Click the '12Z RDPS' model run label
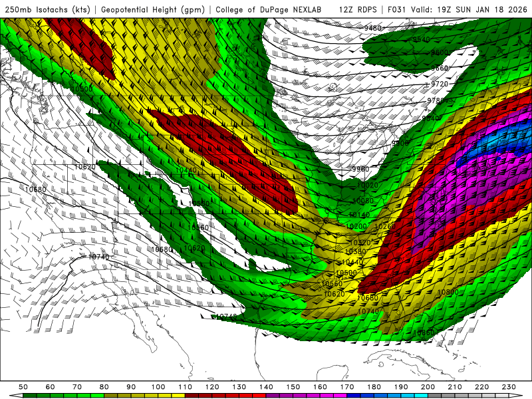The width and height of the screenshot is (532, 399). point(358,10)
